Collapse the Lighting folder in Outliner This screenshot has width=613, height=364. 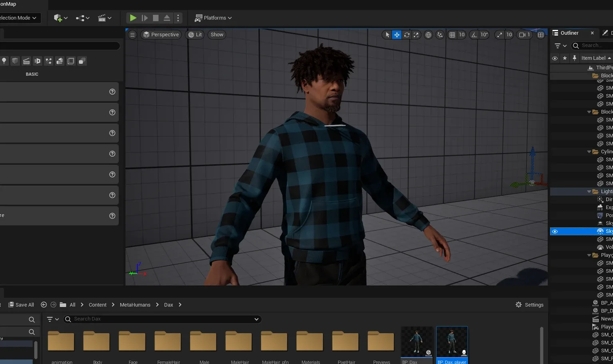point(589,192)
